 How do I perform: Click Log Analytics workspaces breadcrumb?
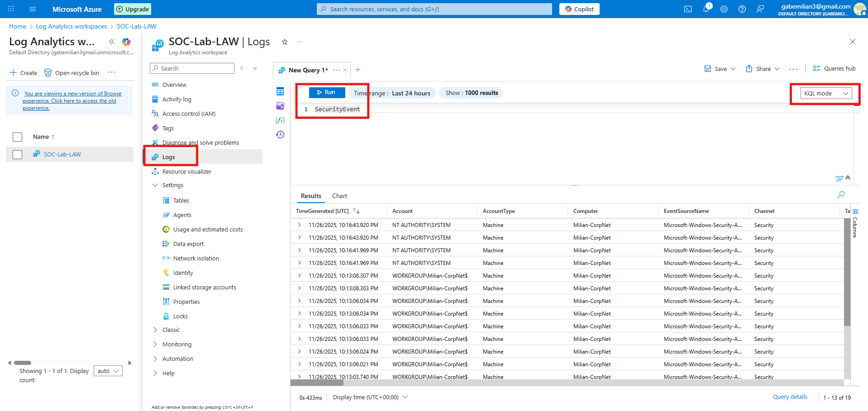coord(72,26)
